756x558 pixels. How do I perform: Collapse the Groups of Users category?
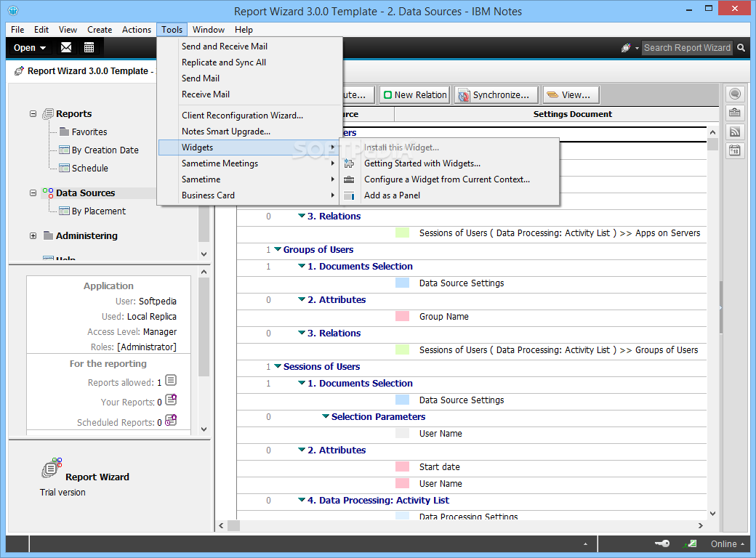pyautogui.click(x=278, y=249)
